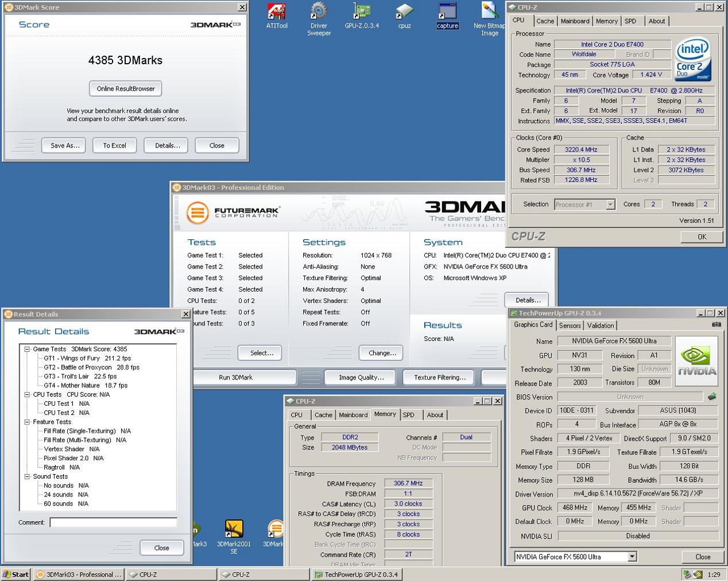Launch the GPU-Z.0.3.4 desktop icon
This screenshot has height=582, width=728.
[x=362, y=16]
